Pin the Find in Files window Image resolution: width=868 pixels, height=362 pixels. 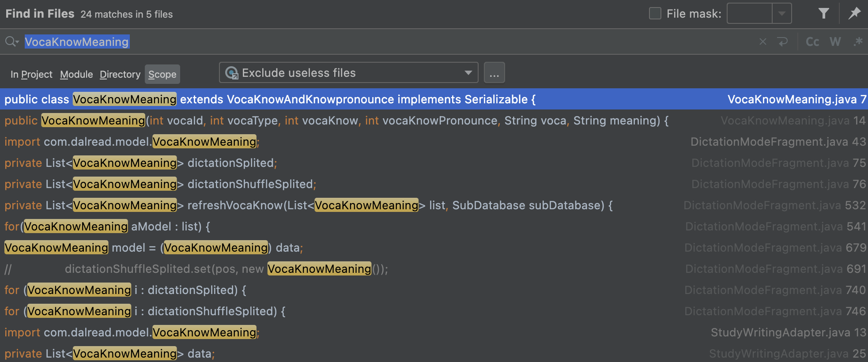click(x=855, y=13)
